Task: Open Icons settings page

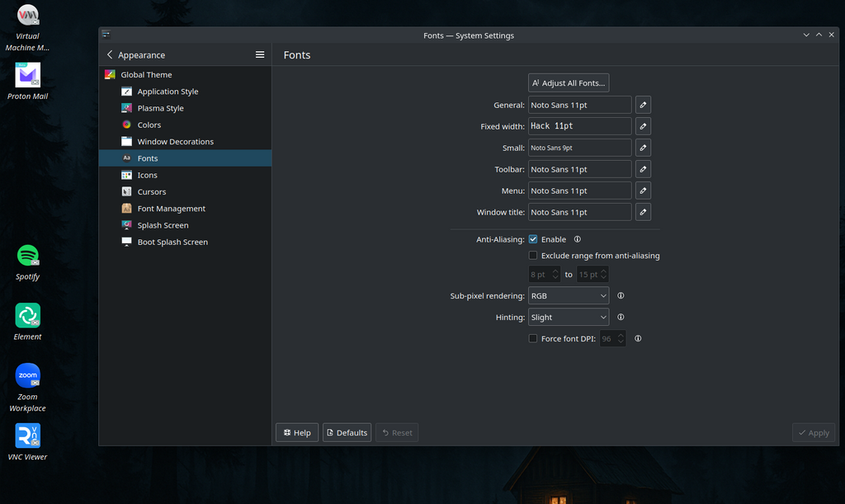Action: pyautogui.click(x=186, y=175)
